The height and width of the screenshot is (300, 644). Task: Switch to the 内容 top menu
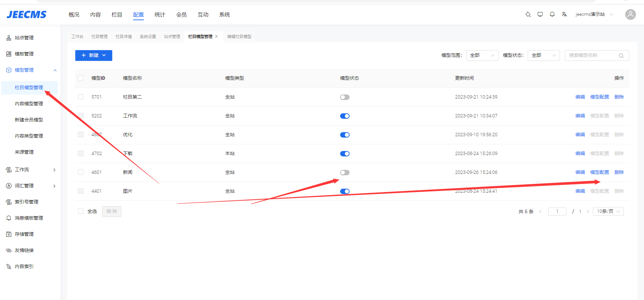click(95, 14)
